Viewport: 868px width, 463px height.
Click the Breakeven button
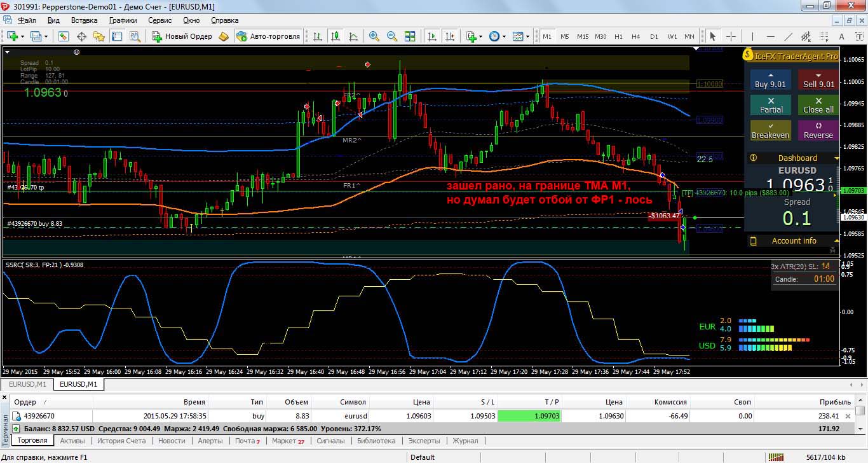point(771,130)
